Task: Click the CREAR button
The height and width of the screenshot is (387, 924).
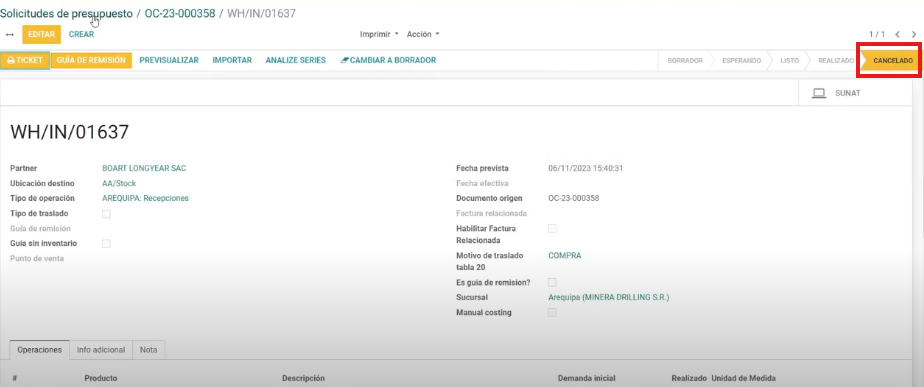Action: pos(81,35)
